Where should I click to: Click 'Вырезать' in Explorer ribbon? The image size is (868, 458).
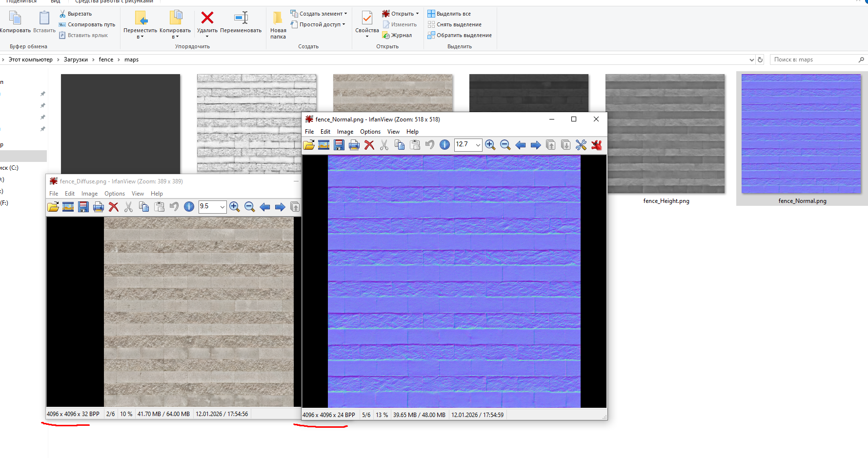click(x=76, y=14)
